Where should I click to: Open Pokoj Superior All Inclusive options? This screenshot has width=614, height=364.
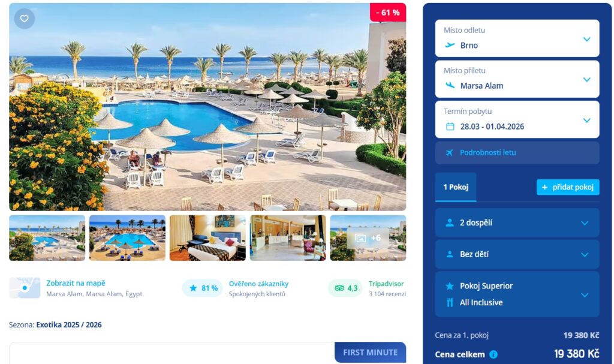click(517, 294)
